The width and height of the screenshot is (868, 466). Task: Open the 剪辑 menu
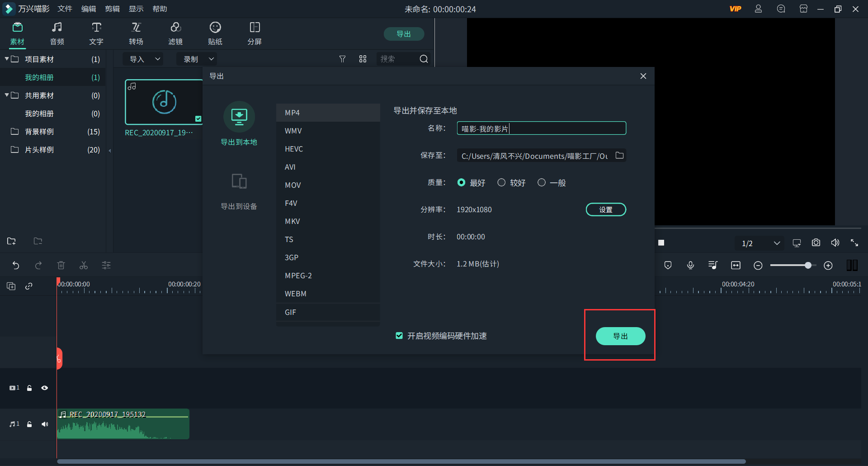[112, 9]
